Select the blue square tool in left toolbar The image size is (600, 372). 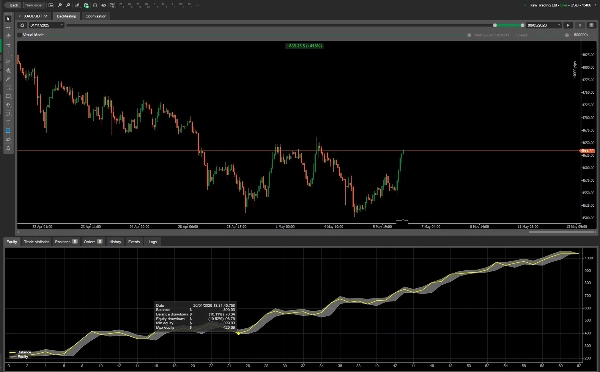pyautogui.click(x=8, y=131)
